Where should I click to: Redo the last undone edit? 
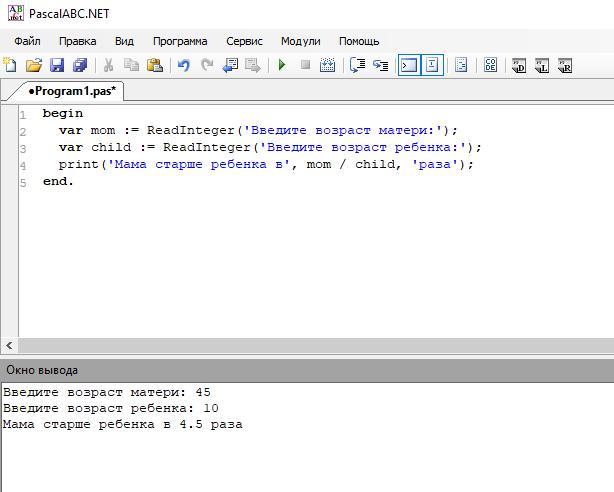(207, 65)
